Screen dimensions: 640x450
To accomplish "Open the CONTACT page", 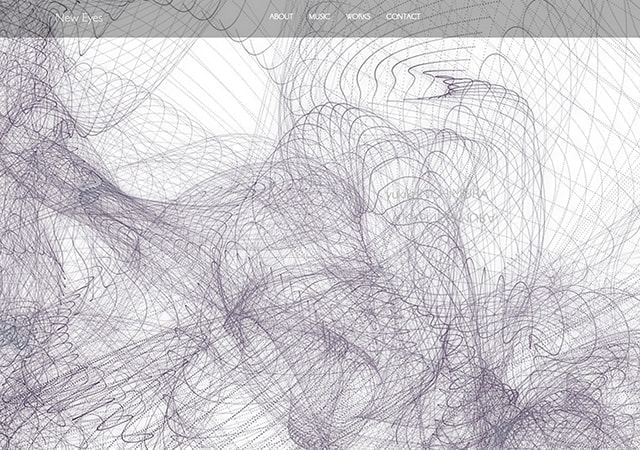I will (403, 17).
